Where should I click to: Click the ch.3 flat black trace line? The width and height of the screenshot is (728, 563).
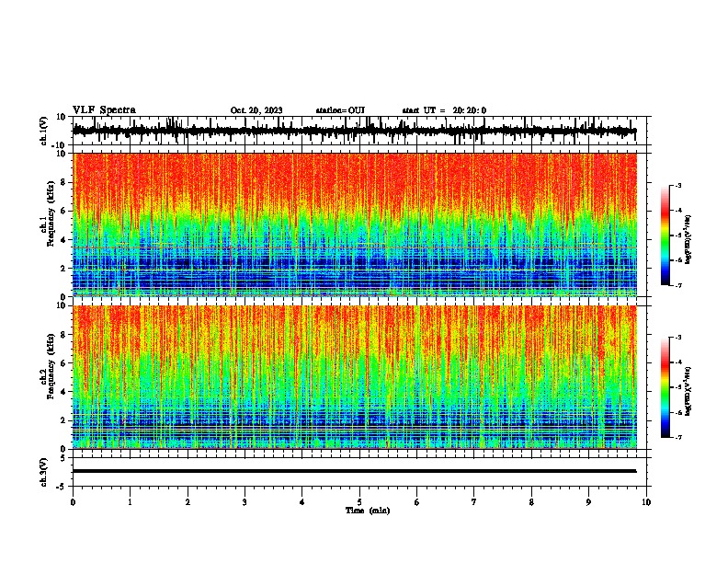pos(354,471)
